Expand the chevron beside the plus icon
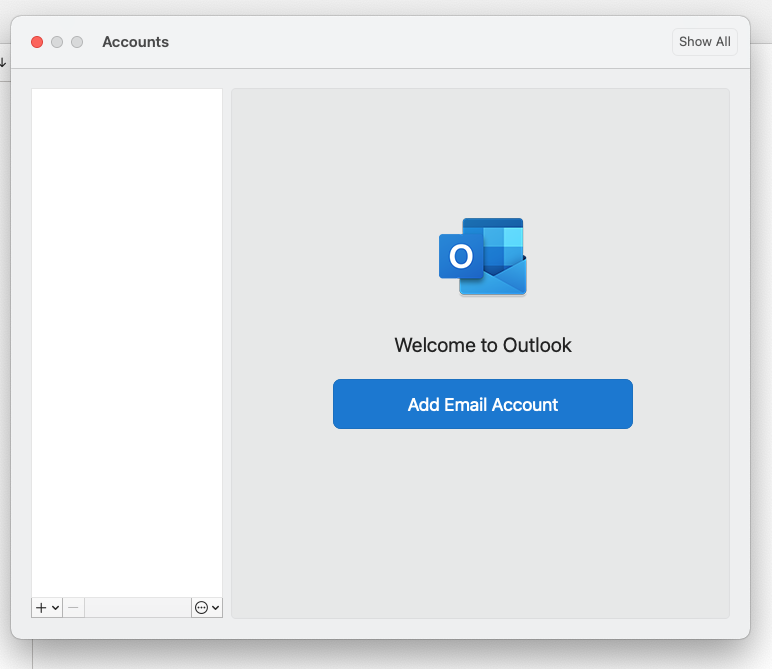Screen dimensions: 772x669 [56, 607]
